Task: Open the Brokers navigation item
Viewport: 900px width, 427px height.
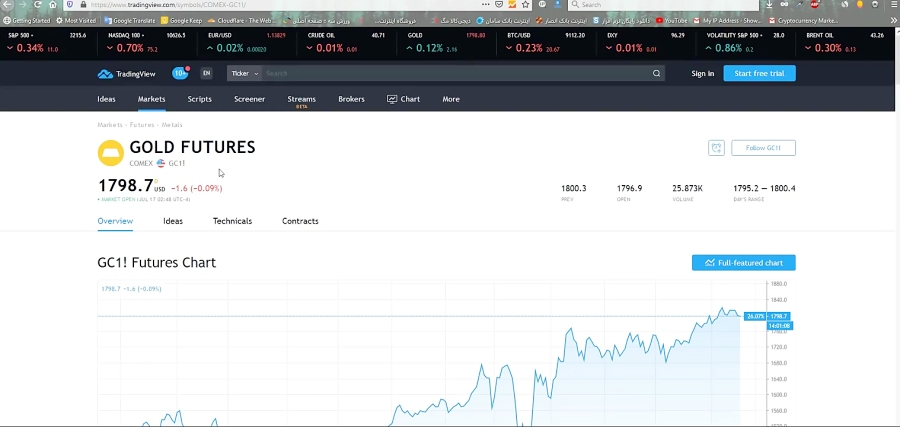Action: tap(351, 99)
